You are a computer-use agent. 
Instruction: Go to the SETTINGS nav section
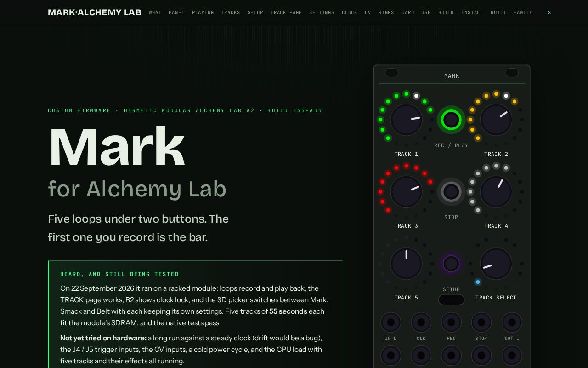[x=322, y=13]
